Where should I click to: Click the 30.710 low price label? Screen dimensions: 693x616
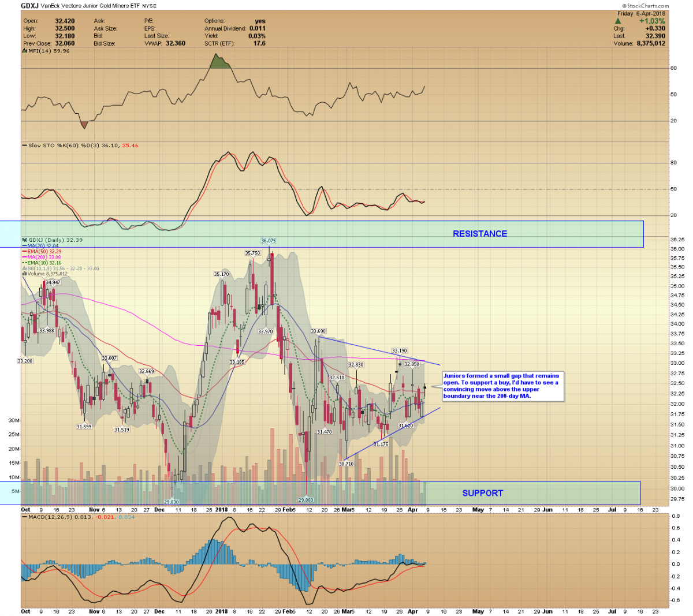click(x=346, y=464)
